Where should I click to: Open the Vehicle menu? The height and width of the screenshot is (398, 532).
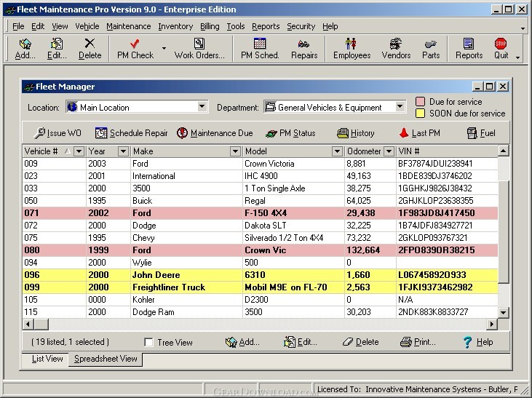87,26
